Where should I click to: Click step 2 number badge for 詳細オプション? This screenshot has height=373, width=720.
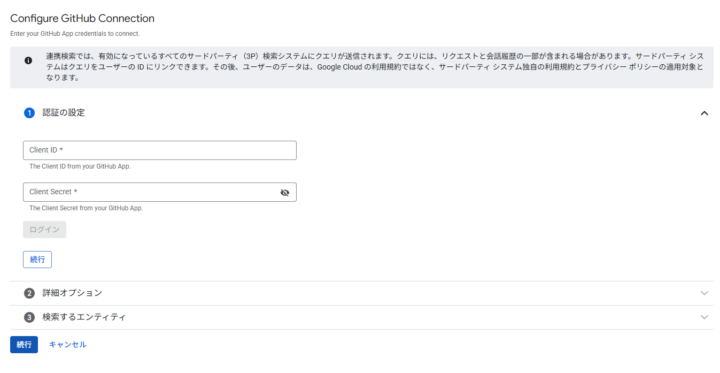pos(29,293)
